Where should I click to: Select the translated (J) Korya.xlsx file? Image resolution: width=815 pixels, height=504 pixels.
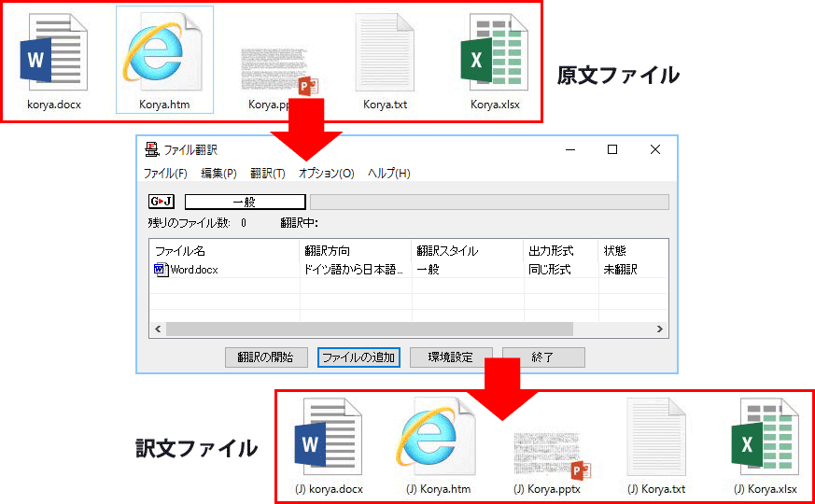766,446
